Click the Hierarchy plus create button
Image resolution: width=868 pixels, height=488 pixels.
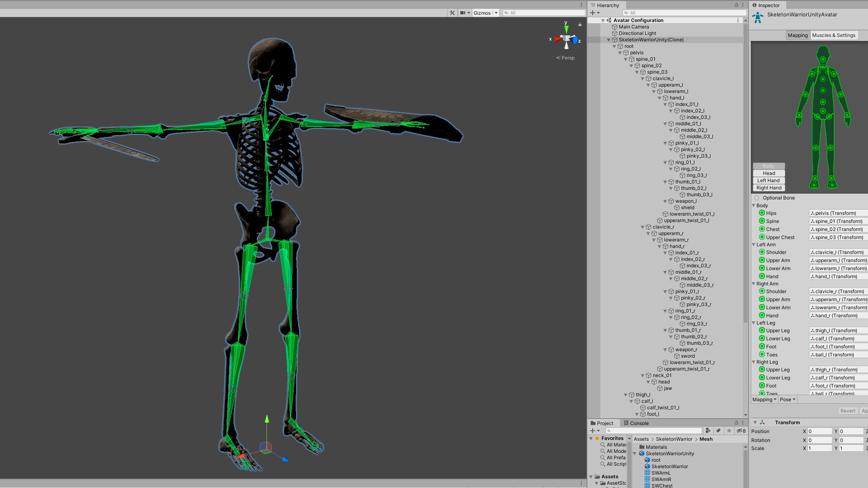tap(594, 13)
